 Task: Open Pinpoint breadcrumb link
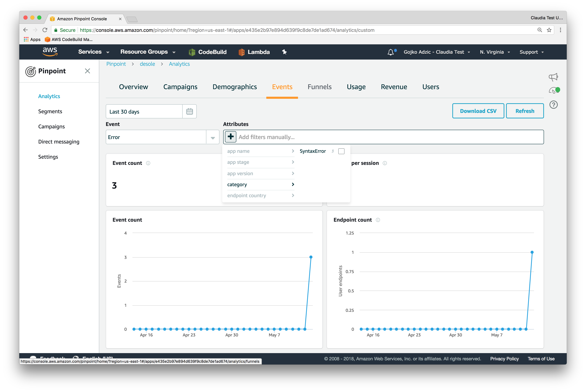[116, 64]
